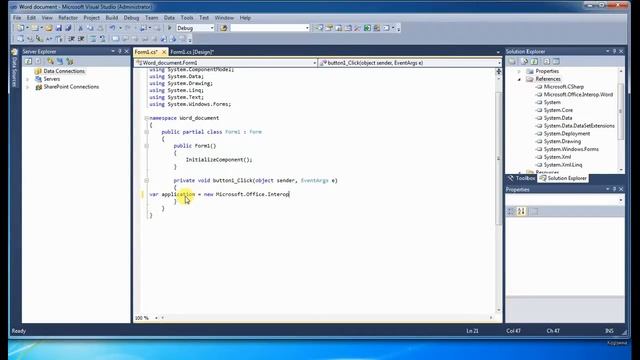This screenshot has width=640, height=360.
Task: Click the Cut toolbar icon
Action: [x=80, y=28]
